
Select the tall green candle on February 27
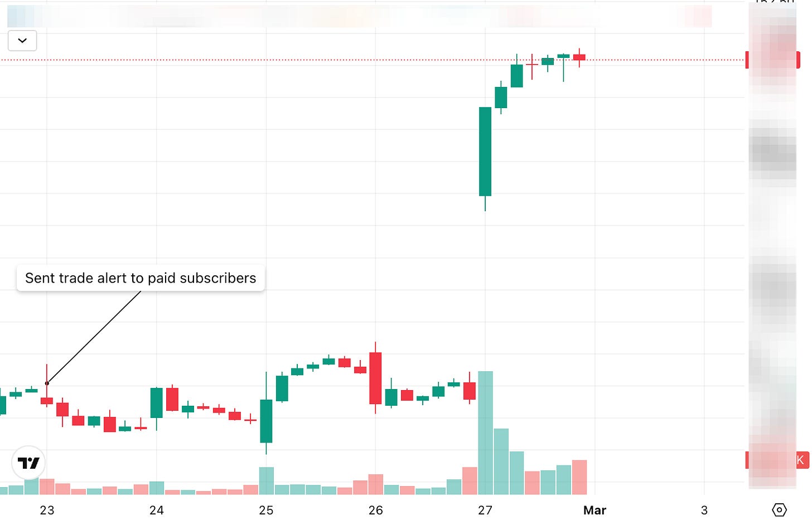coord(485,150)
